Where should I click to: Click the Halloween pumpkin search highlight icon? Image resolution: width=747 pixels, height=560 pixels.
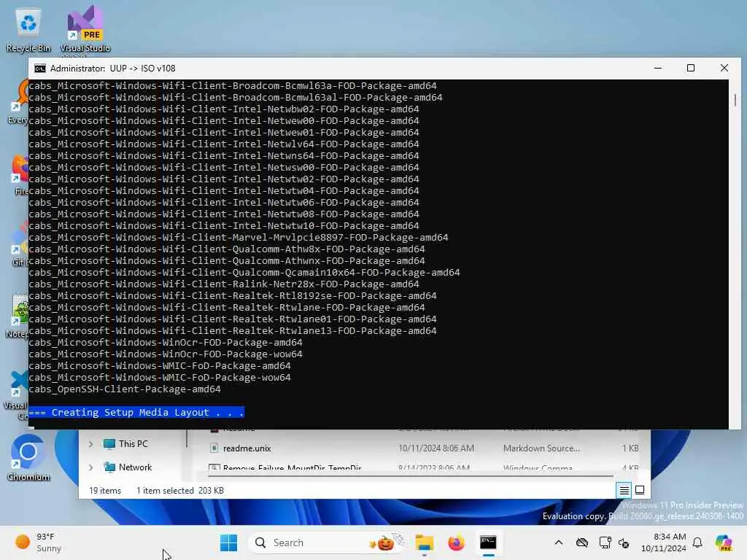(387, 542)
